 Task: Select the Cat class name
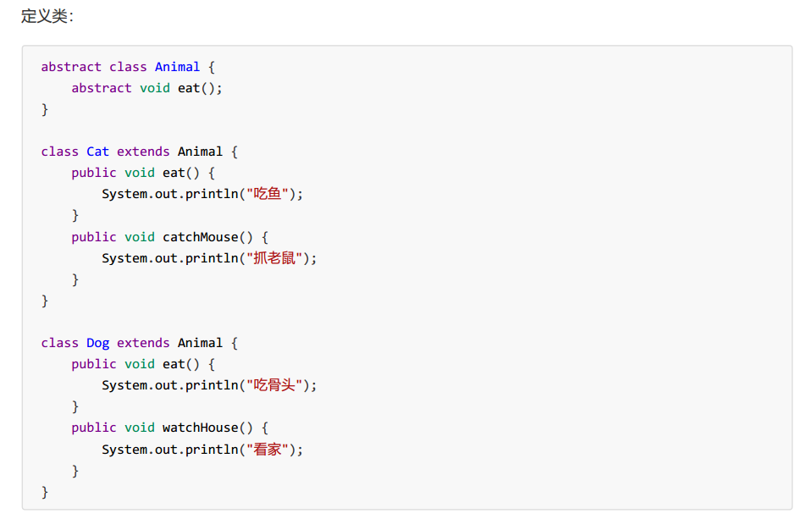click(97, 152)
